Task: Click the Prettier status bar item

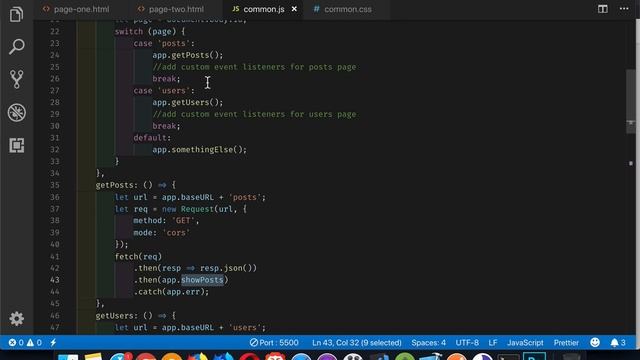Action: [566, 342]
